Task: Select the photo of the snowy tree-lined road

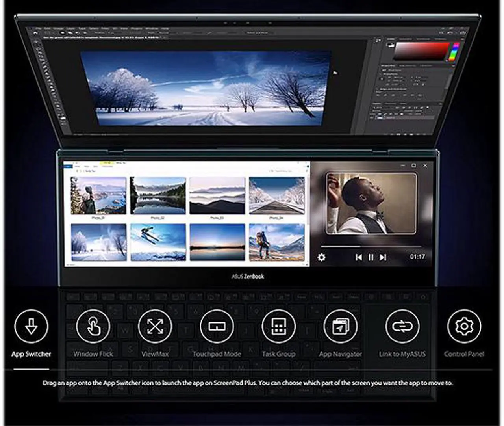Action: [x=277, y=195]
